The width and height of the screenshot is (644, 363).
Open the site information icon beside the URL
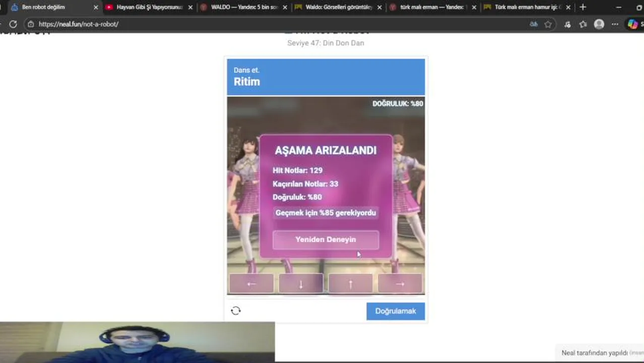31,24
